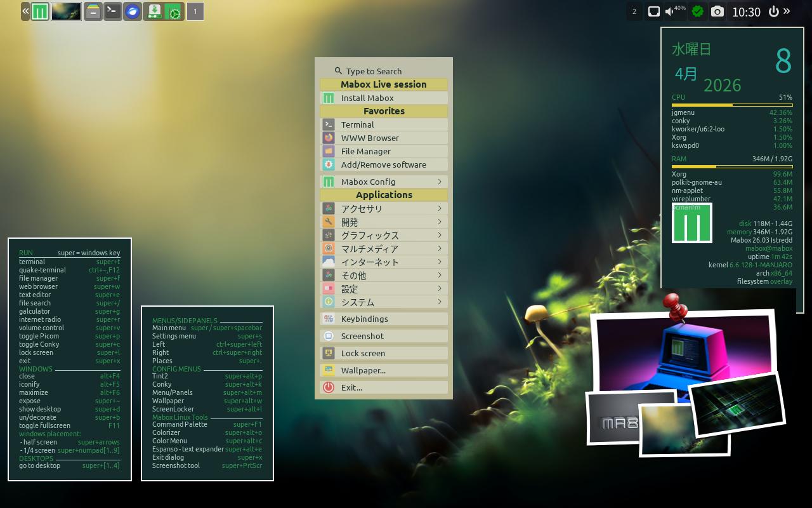The width and height of the screenshot is (812, 508).
Task: Click the green update checkmark tray icon
Action: click(698, 11)
